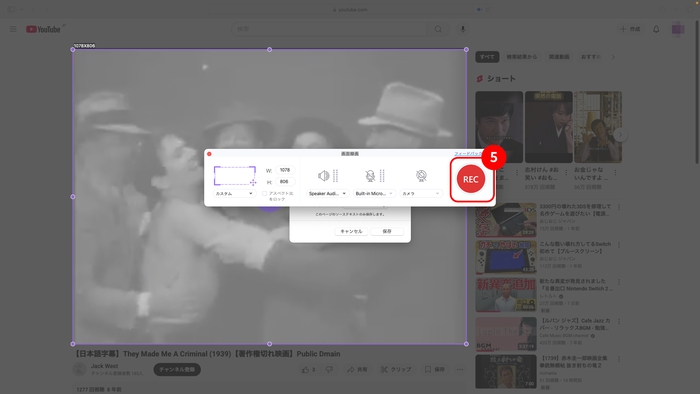Toggle the disabled webcam icon
This screenshot has width=700, height=394.
(421, 176)
